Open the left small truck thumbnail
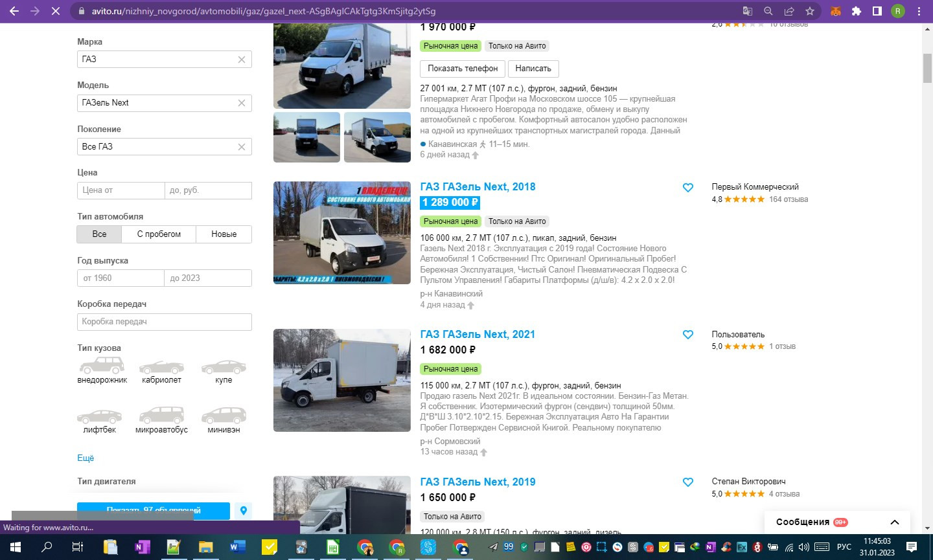 pos(306,137)
